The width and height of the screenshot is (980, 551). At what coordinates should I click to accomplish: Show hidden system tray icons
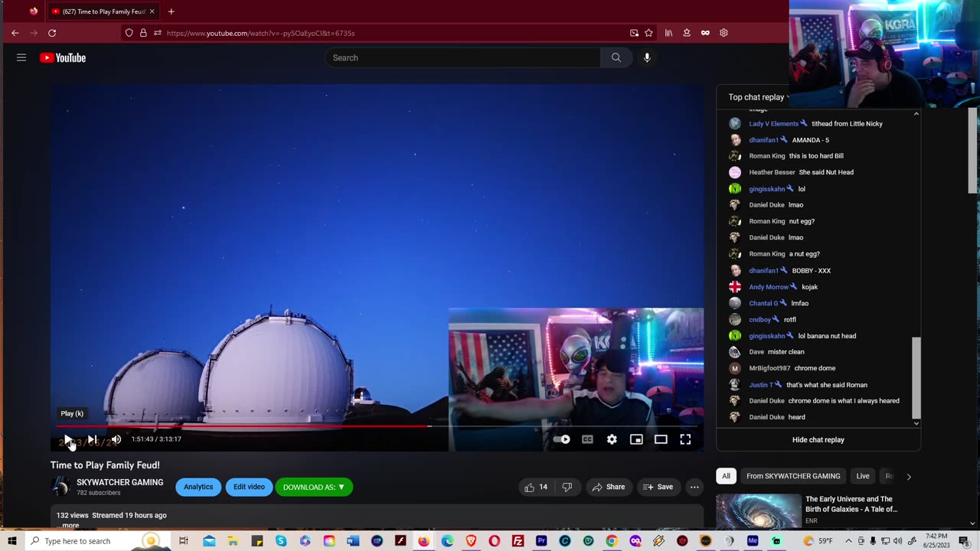coord(848,541)
